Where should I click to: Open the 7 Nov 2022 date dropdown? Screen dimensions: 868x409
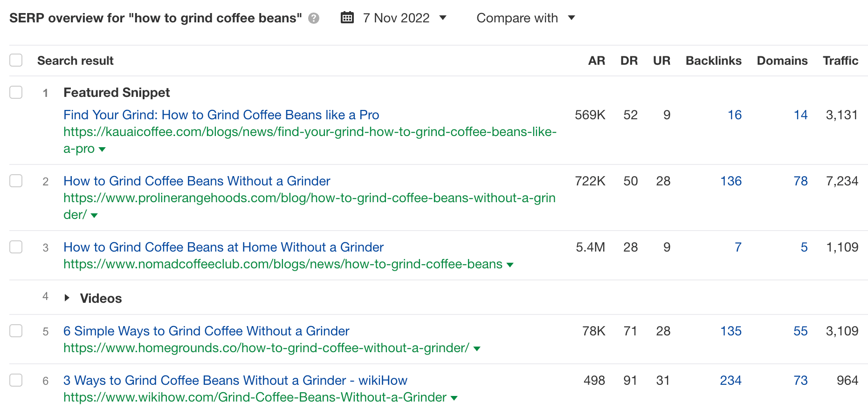tap(442, 18)
